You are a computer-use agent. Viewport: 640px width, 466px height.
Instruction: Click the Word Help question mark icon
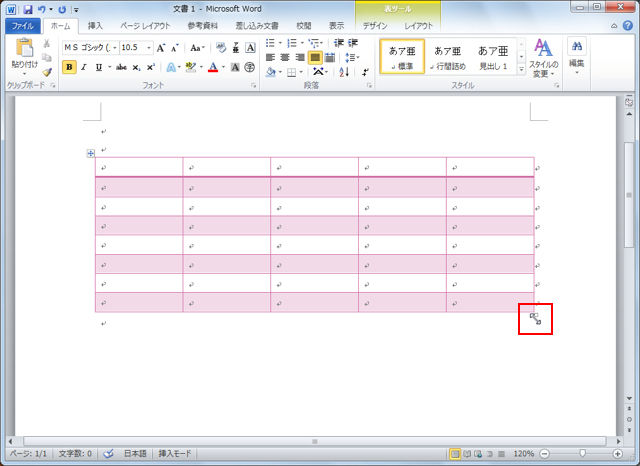tap(628, 25)
